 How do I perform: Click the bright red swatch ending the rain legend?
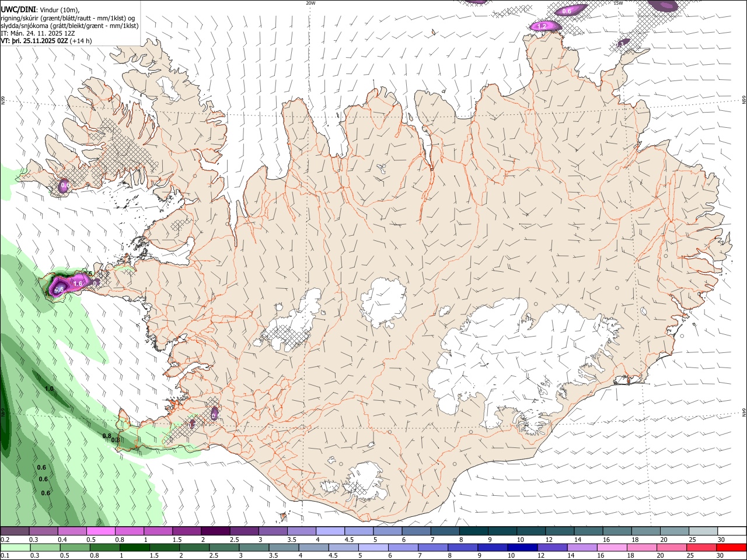(x=731, y=547)
